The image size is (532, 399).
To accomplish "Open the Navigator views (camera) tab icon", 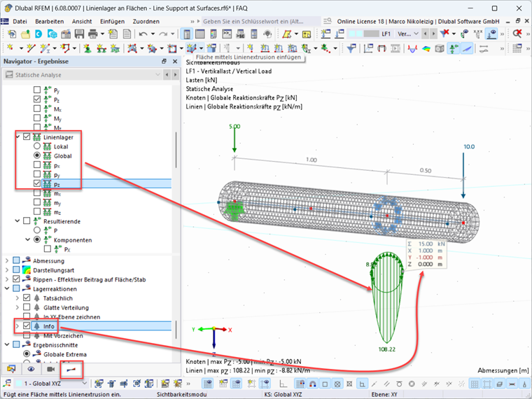I will 51,369.
